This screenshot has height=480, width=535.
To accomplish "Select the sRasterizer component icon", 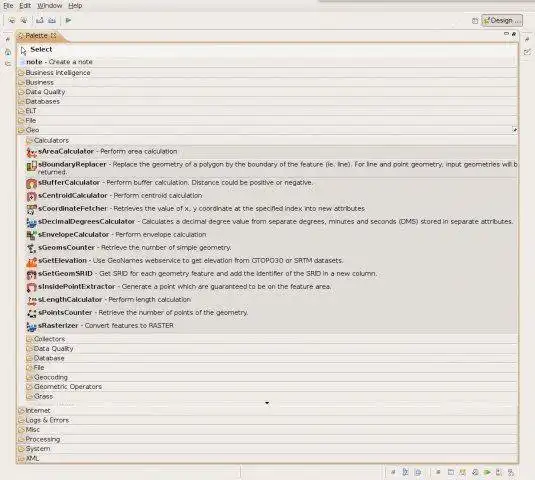I will [x=31, y=326].
